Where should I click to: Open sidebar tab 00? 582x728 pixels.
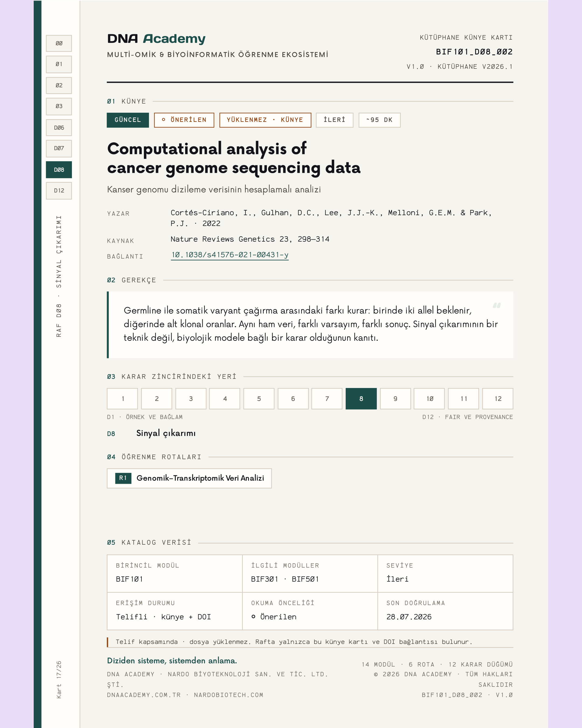[59, 44]
